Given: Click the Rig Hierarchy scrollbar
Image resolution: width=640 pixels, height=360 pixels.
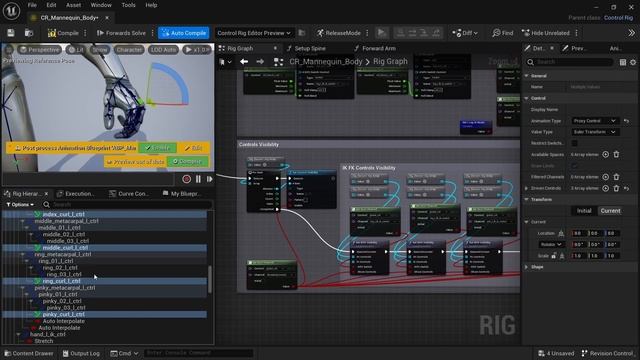Looking at the screenshot, I should [210, 280].
